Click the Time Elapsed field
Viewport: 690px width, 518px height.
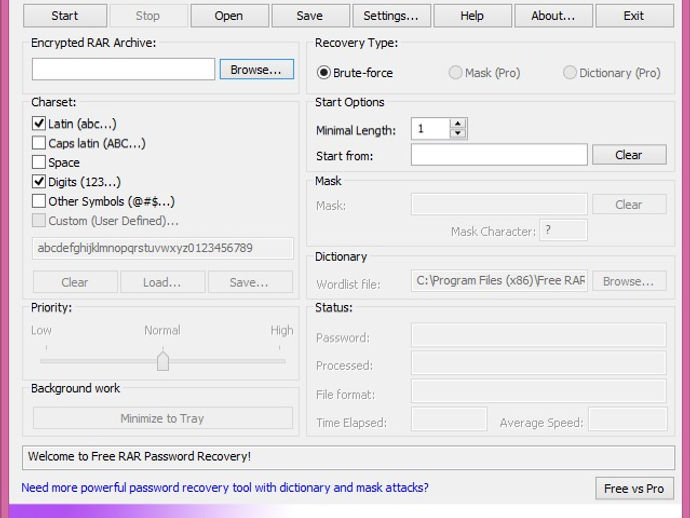449,419
